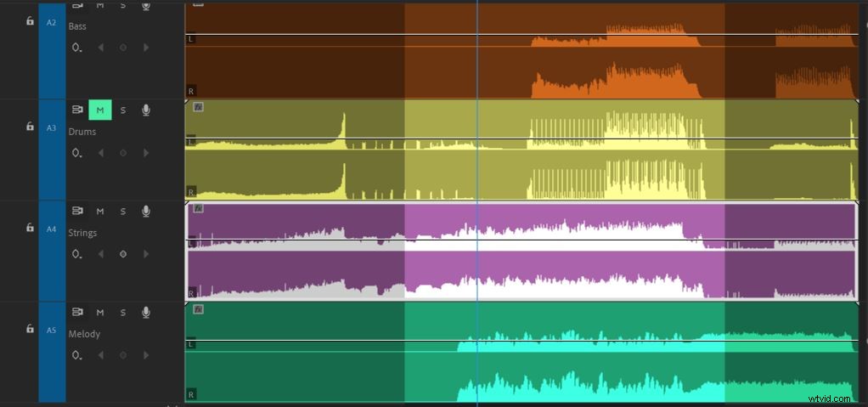Toggle sync lock on Strings track
Image resolution: width=868 pixels, height=407 pixels.
[x=77, y=211]
